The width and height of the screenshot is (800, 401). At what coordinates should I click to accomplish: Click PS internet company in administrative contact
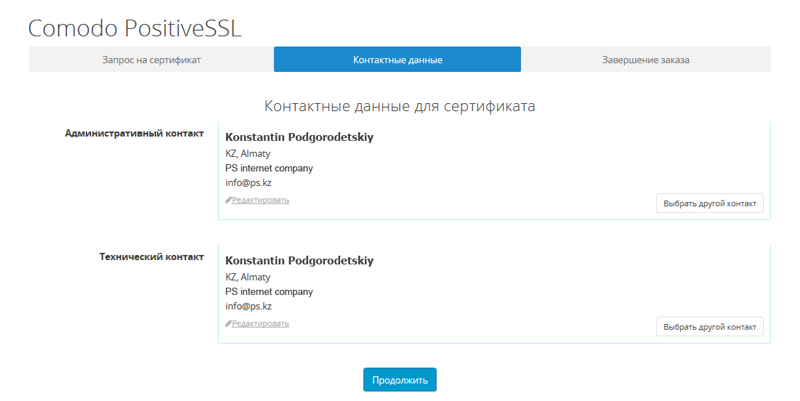pos(269,168)
